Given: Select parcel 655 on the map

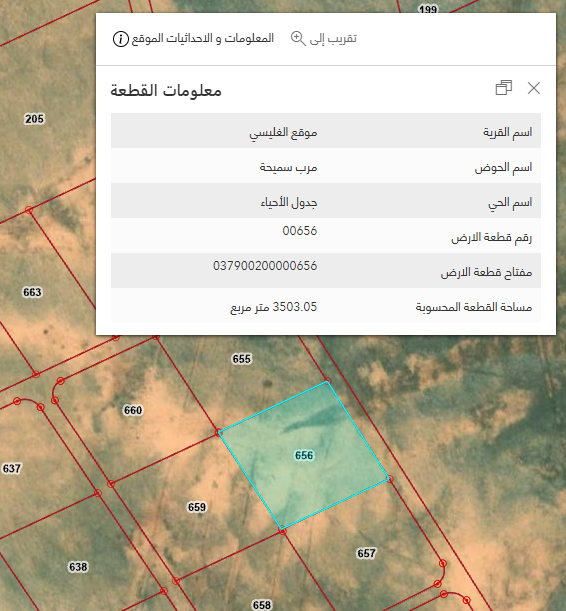Looking at the screenshot, I should (x=242, y=359).
